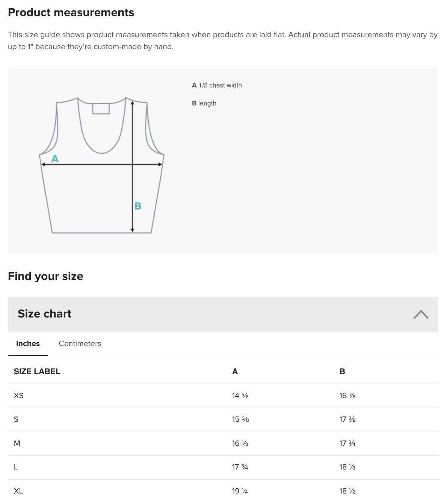Switch to the Centimeters tab

click(80, 343)
